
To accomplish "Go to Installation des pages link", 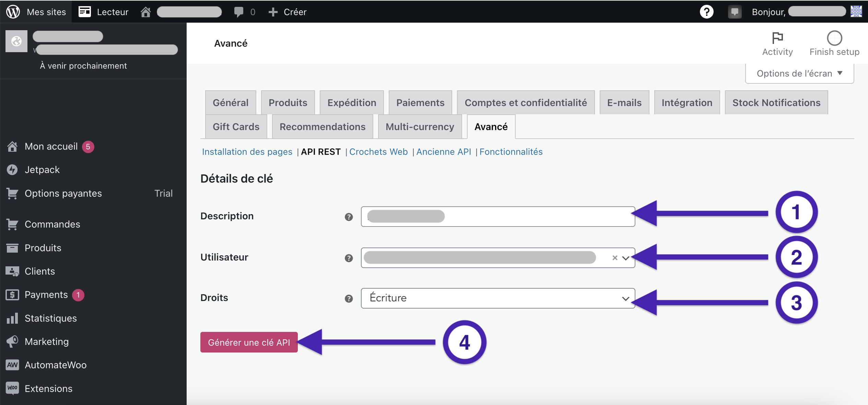I will point(247,152).
